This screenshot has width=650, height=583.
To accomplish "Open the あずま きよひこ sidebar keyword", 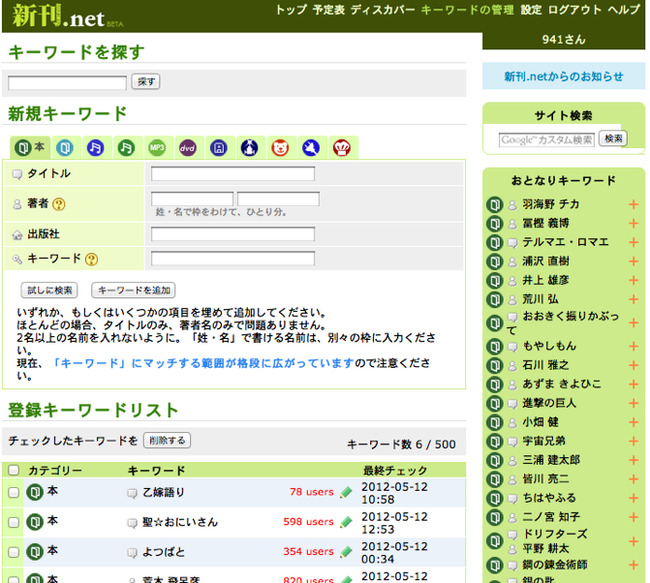I will 562,384.
